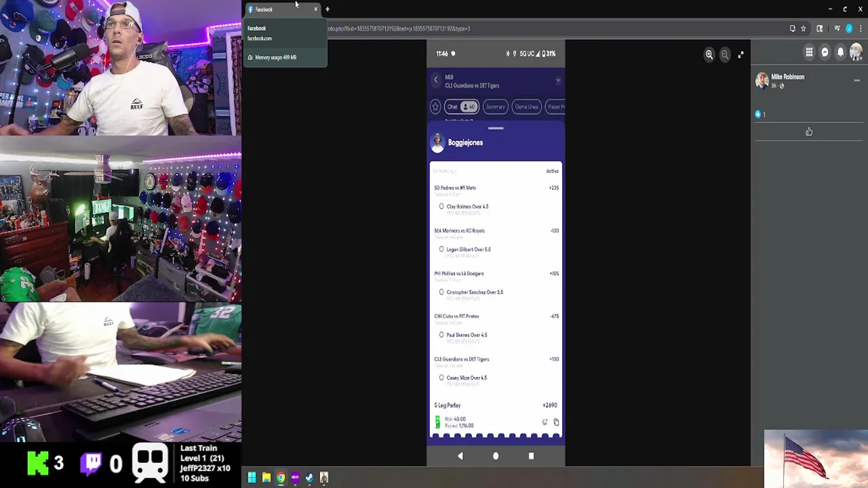Zoom out of the Facebook photo
Image resolution: width=868 pixels, height=488 pixels.
pos(724,54)
